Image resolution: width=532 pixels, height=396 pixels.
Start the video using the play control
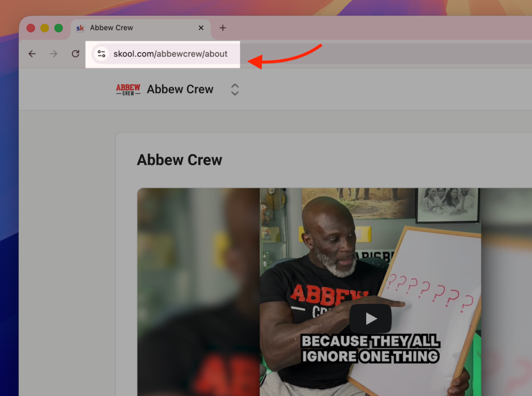pyautogui.click(x=371, y=319)
